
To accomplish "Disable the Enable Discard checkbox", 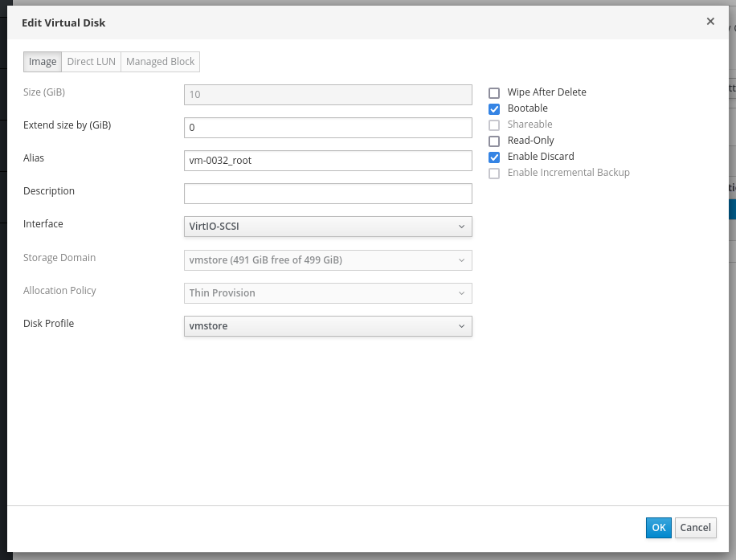I will 494,157.
